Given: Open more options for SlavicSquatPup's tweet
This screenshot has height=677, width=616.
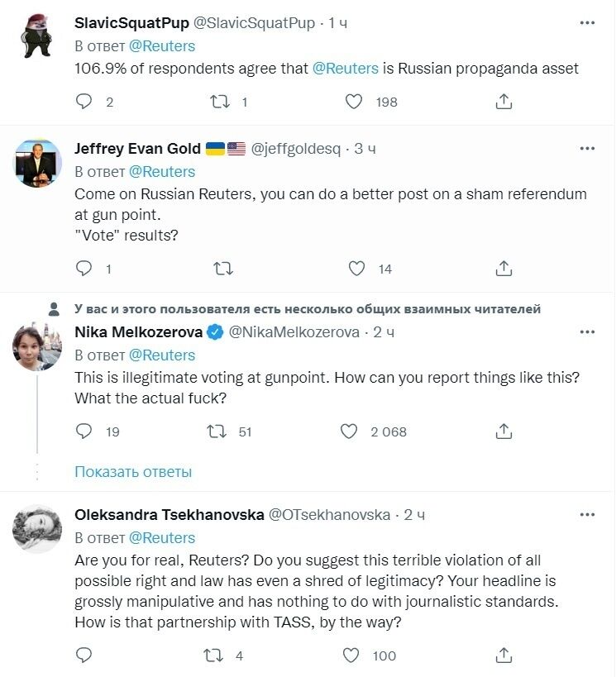Looking at the screenshot, I should [x=587, y=22].
